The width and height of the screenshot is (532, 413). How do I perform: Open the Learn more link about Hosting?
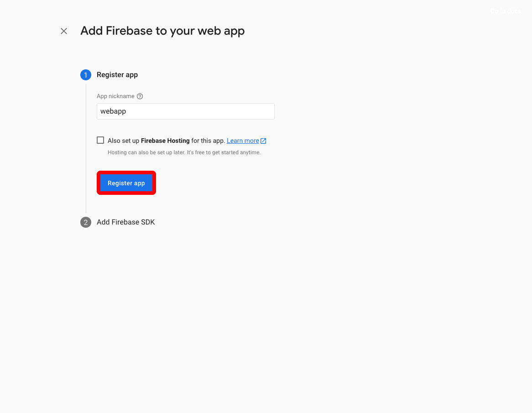click(x=242, y=141)
